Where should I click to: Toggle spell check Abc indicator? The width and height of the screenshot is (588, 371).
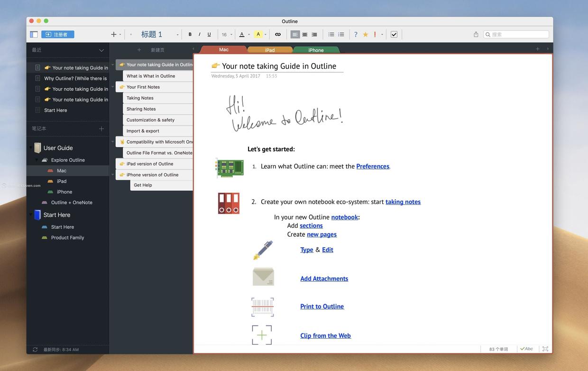[526, 349]
